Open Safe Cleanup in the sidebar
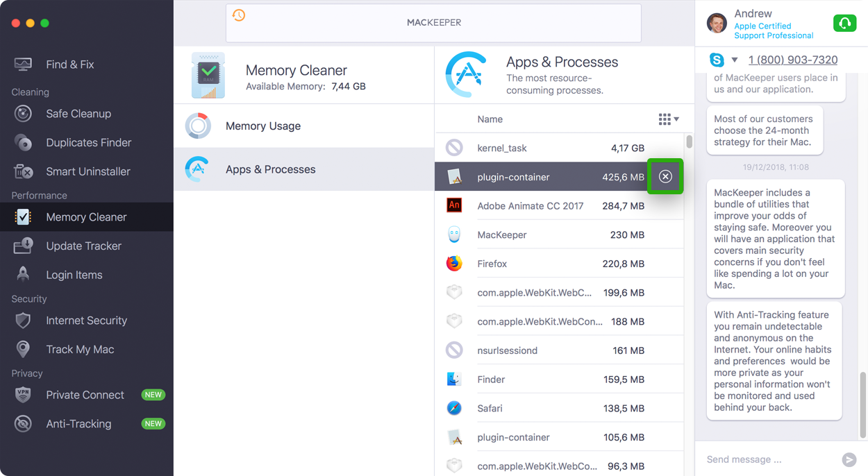The height and width of the screenshot is (476, 868). [78, 114]
